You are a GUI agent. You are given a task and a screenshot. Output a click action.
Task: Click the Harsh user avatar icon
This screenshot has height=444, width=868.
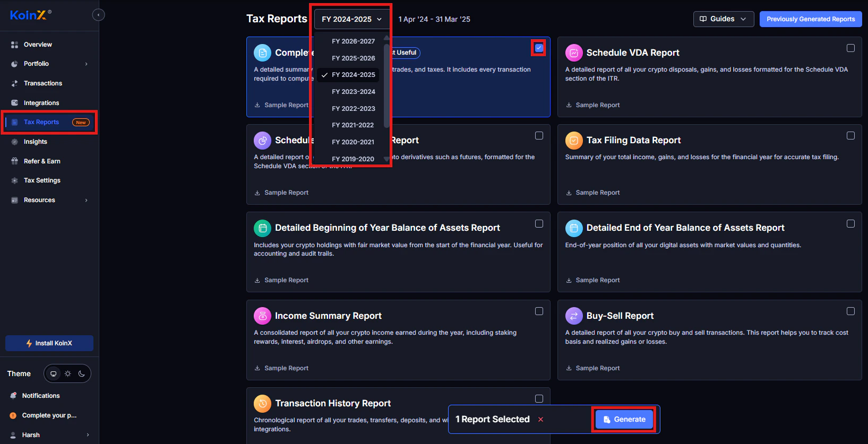click(x=13, y=435)
